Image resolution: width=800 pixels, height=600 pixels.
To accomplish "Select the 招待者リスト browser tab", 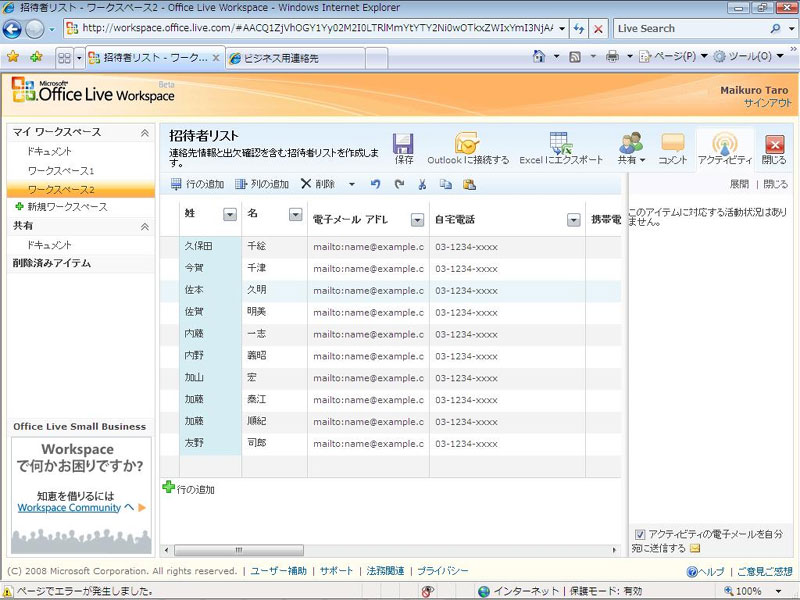I will pos(155,58).
